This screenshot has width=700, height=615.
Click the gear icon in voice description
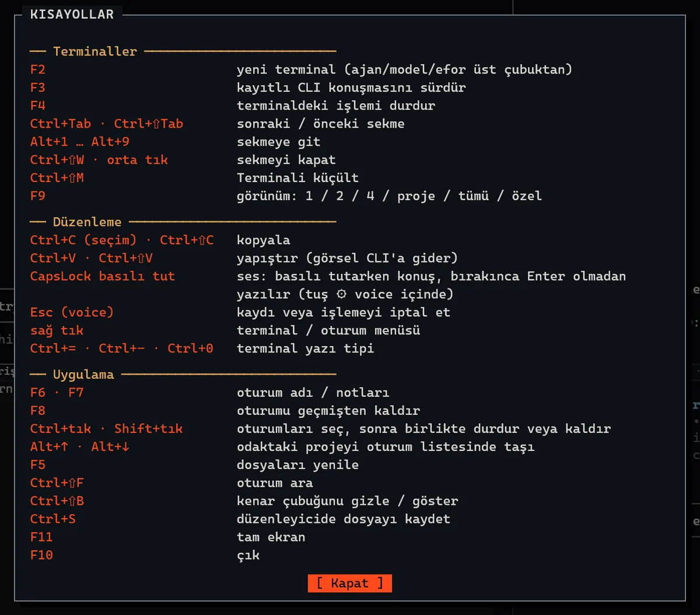coord(341,294)
